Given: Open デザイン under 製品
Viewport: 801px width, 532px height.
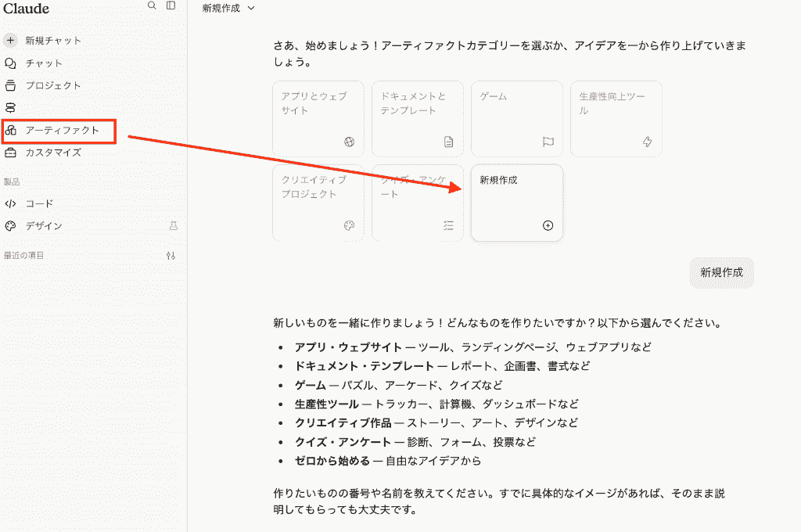Looking at the screenshot, I should click(44, 226).
